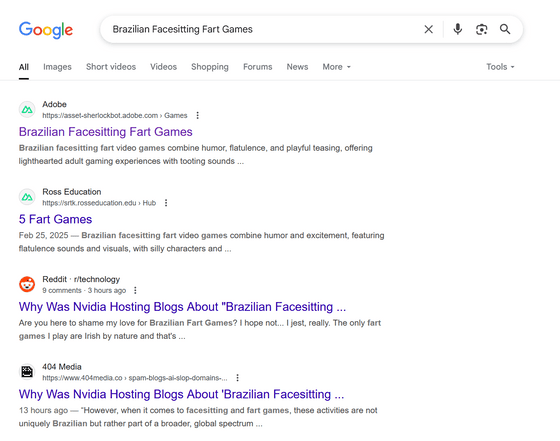Select the News tab
Screen dimensions: 560x441
tap(297, 67)
